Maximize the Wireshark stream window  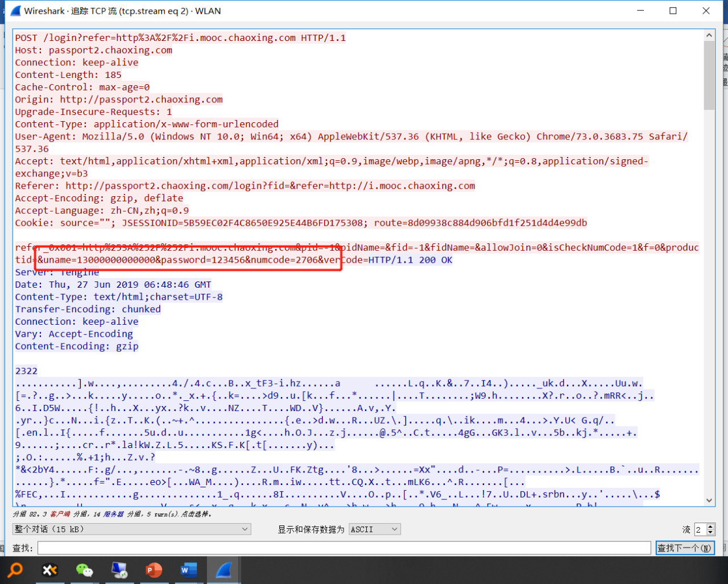(673, 11)
